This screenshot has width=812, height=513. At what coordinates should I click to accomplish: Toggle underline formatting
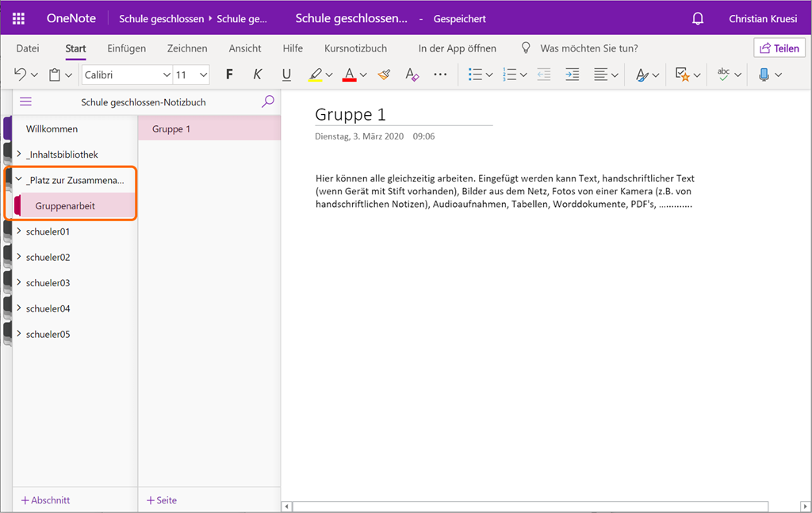click(x=286, y=75)
